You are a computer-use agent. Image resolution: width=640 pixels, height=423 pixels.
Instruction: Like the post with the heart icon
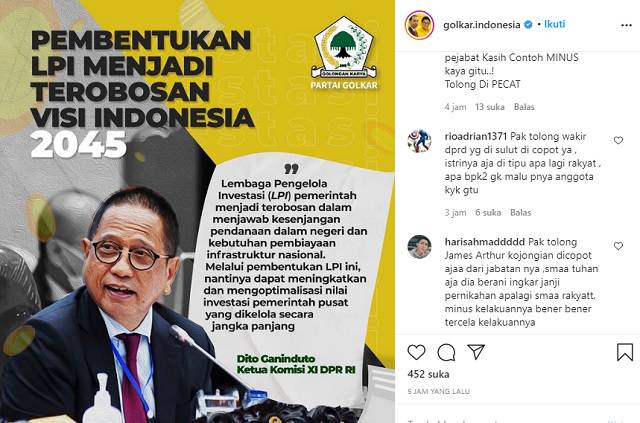(416, 352)
